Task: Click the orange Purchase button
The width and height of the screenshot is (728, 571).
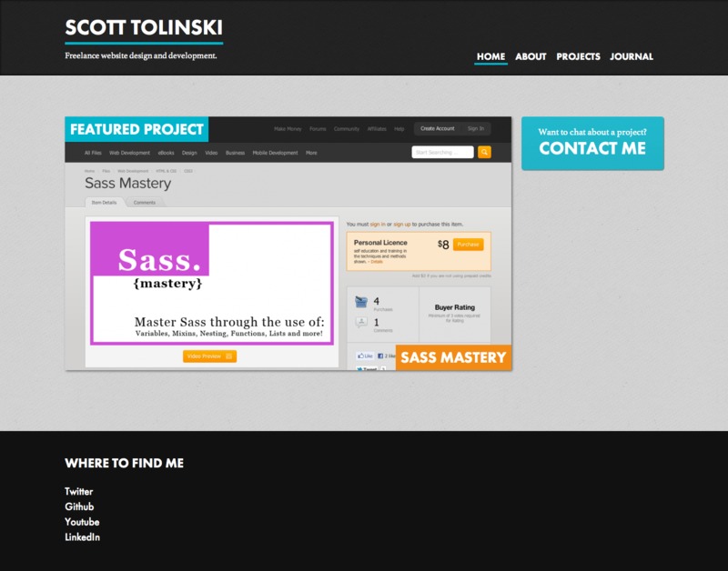Action: (x=468, y=245)
